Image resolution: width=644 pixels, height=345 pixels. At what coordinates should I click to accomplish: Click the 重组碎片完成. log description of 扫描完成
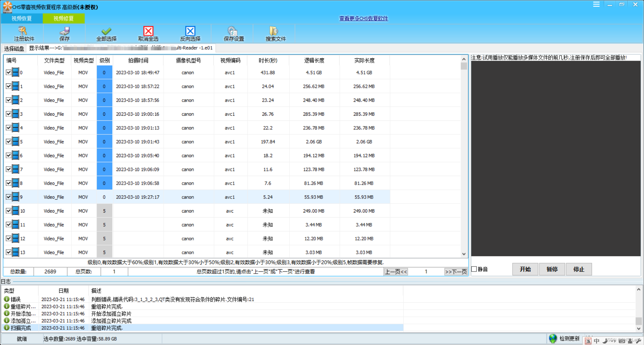click(x=107, y=328)
